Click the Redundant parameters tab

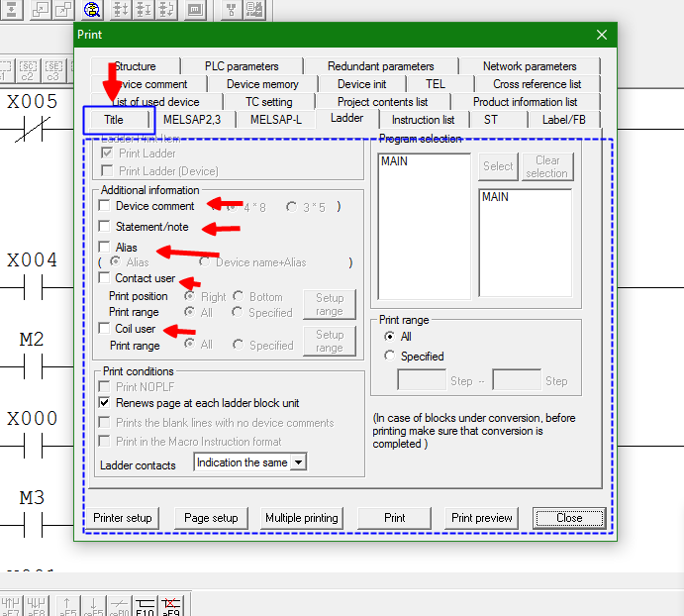[x=381, y=66]
